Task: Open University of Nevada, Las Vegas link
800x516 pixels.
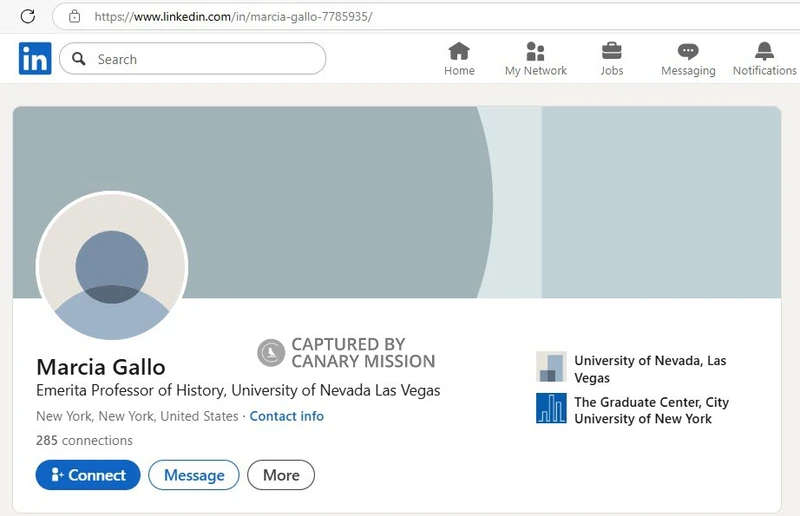Action: tap(650, 369)
